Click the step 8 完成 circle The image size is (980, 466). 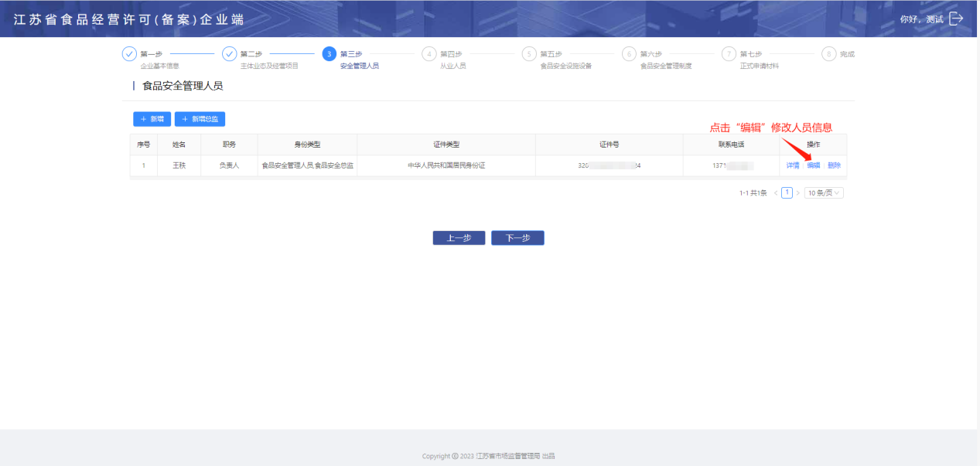[x=829, y=54]
